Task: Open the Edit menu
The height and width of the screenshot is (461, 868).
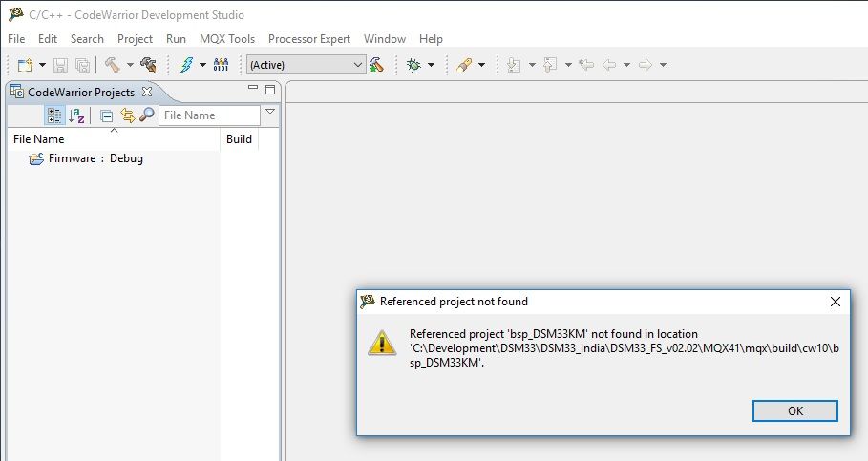Action: (x=48, y=39)
